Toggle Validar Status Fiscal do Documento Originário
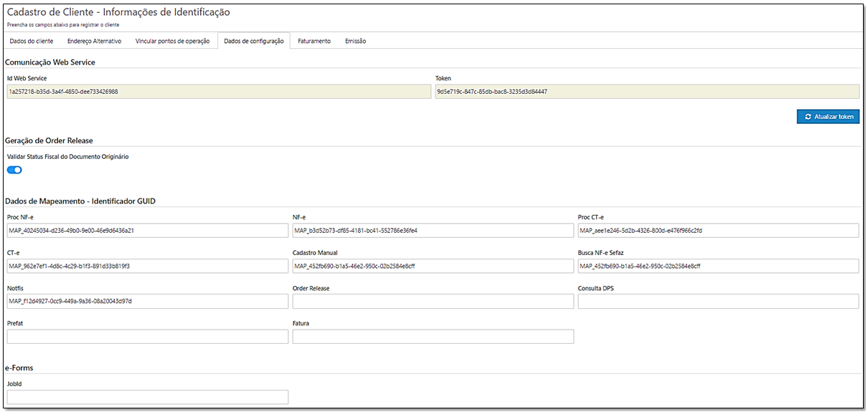The width and height of the screenshot is (868, 412). pos(14,170)
